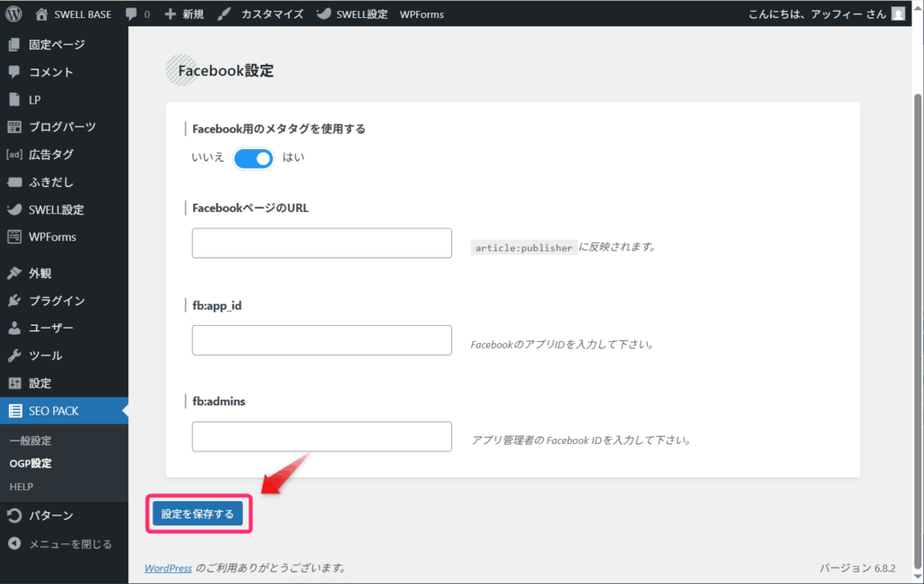Click the WordPress logo icon

(14, 14)
